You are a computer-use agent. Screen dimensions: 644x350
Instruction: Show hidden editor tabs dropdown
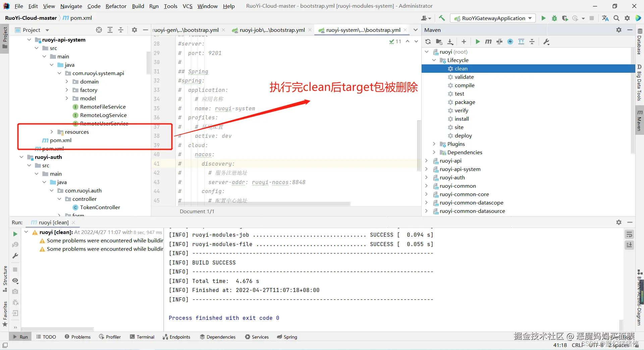[x=416, y=30]
